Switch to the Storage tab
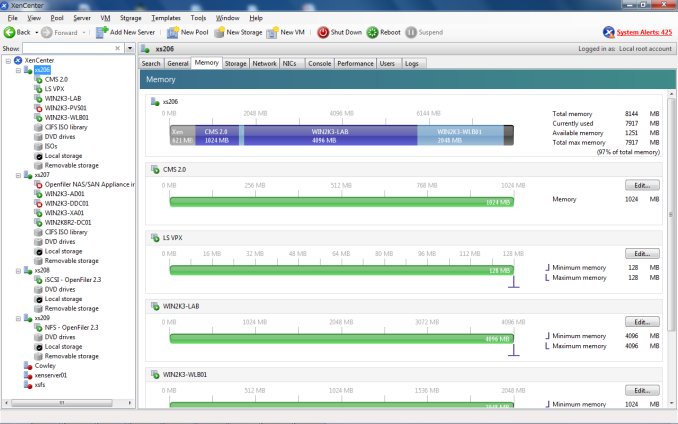678x424 pixels. pos(235,64)
